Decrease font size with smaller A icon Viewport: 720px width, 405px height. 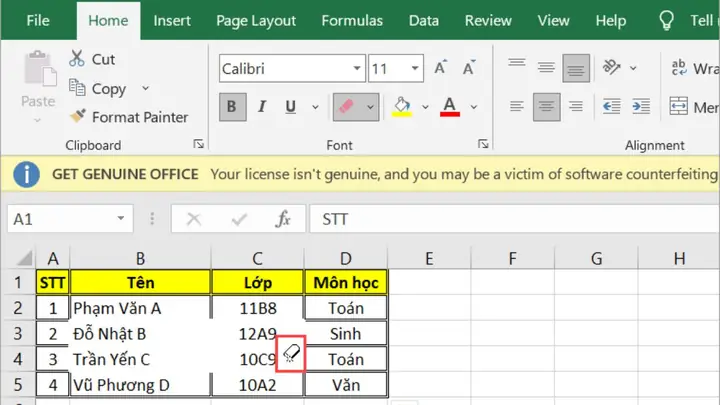click(x=469, y=68)
